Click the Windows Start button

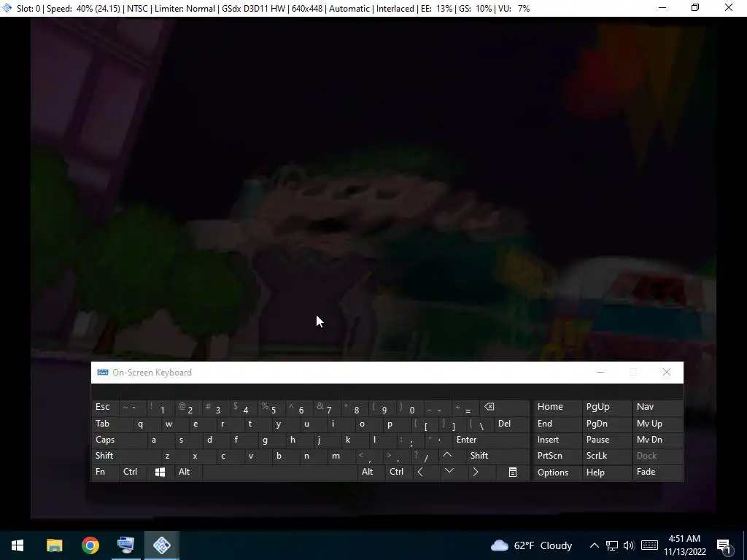[x=18, y=545]
